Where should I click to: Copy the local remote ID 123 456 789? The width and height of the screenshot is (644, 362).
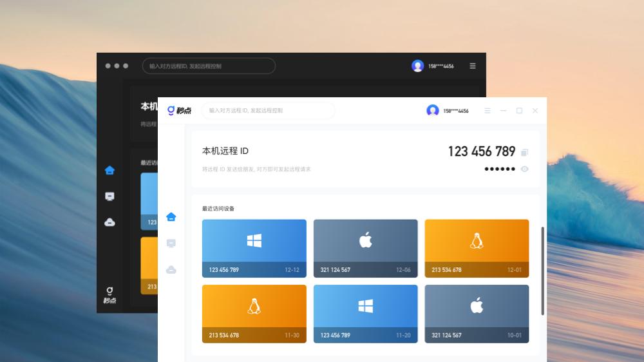point(524,153)
